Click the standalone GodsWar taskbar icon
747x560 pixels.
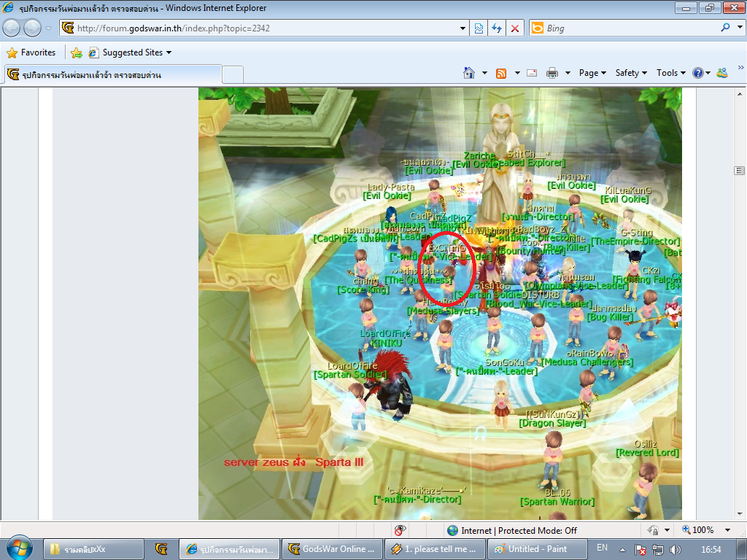[x=161, y=549]
